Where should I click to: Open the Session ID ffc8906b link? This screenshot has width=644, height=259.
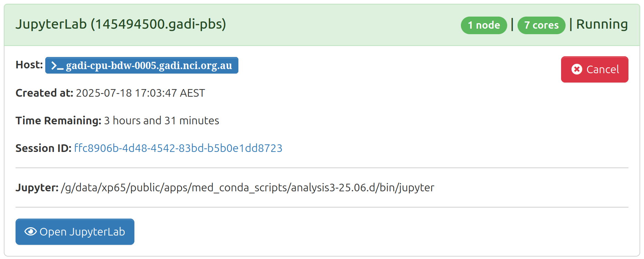[178, 148]
